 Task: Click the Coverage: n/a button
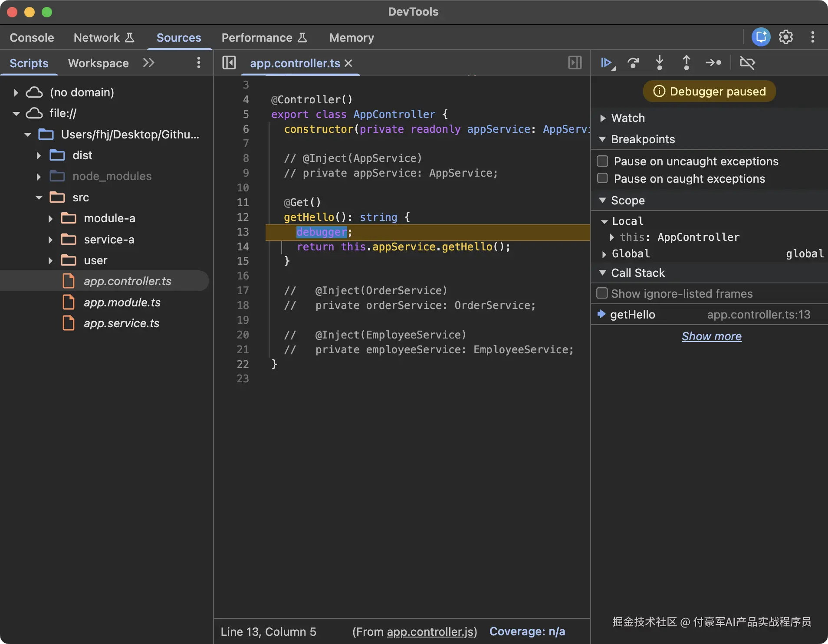click(527, 631)
